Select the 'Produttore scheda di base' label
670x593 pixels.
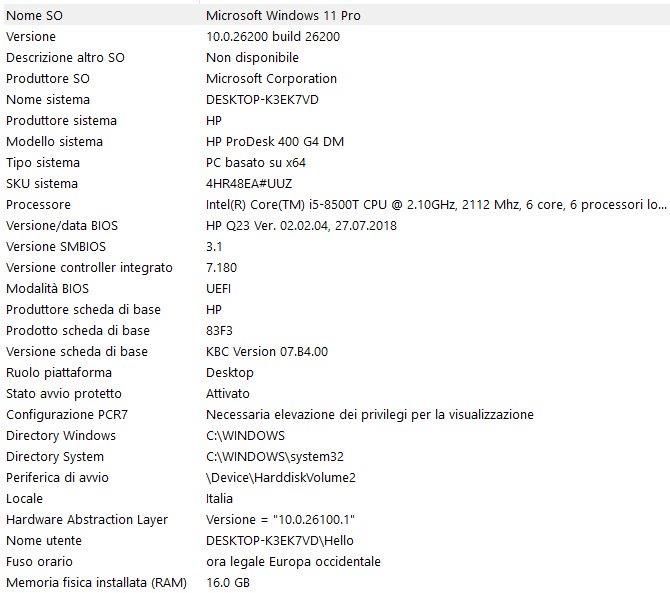click(x=83, y=309)
